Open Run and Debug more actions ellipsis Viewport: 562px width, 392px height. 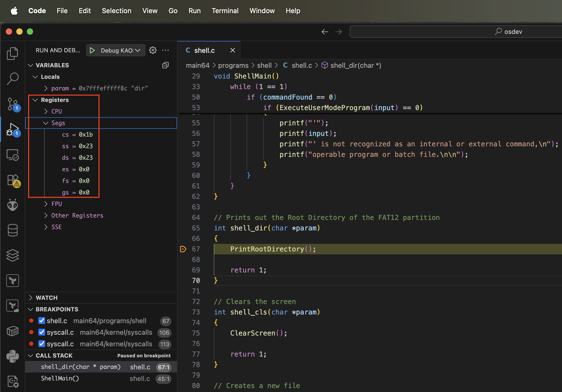(x=165, y=50)
